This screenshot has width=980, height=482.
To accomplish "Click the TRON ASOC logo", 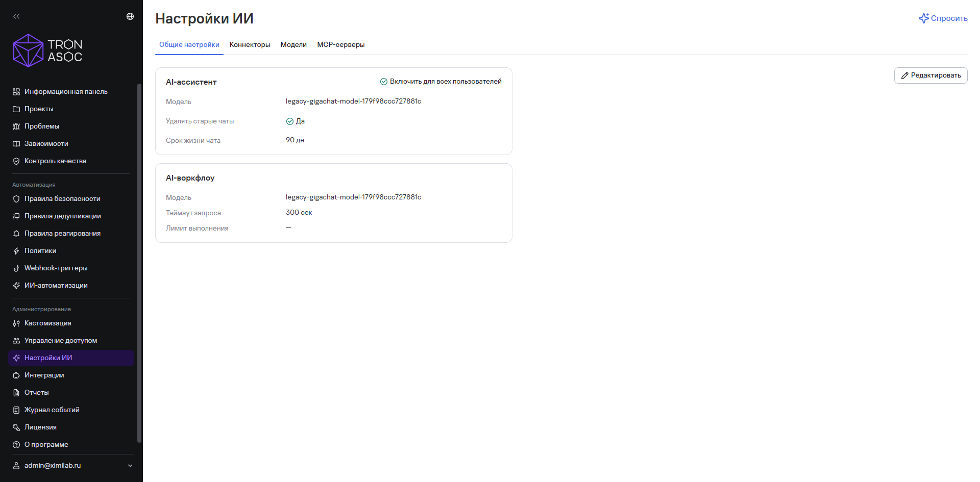I will (x=47, y=50).
